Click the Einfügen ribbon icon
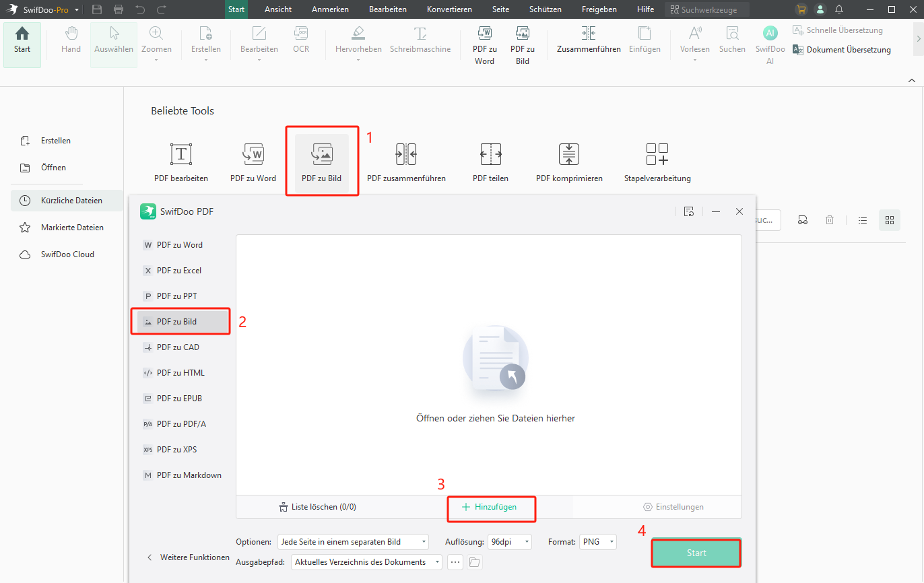Image resolution: width=924 pixels, height=583 pixels. (645, 40)
